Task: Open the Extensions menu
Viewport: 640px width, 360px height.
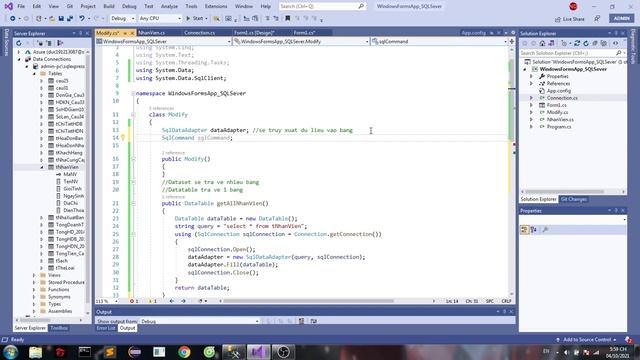Action: [216, 7]
